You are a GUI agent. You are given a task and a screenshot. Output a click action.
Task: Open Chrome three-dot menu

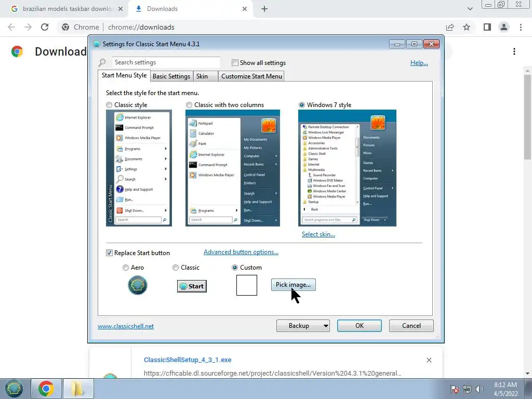pos(521,27)
